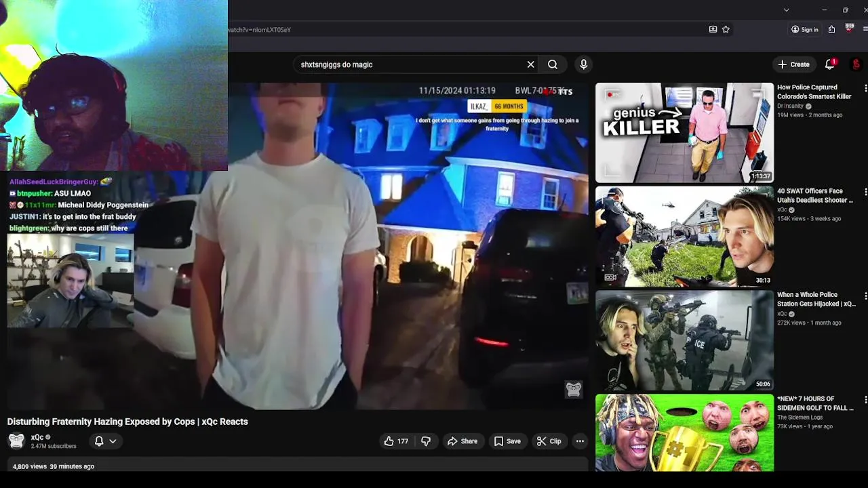868x488 pixels.
Task: Click the Clip scissors button
Action: 549,441
